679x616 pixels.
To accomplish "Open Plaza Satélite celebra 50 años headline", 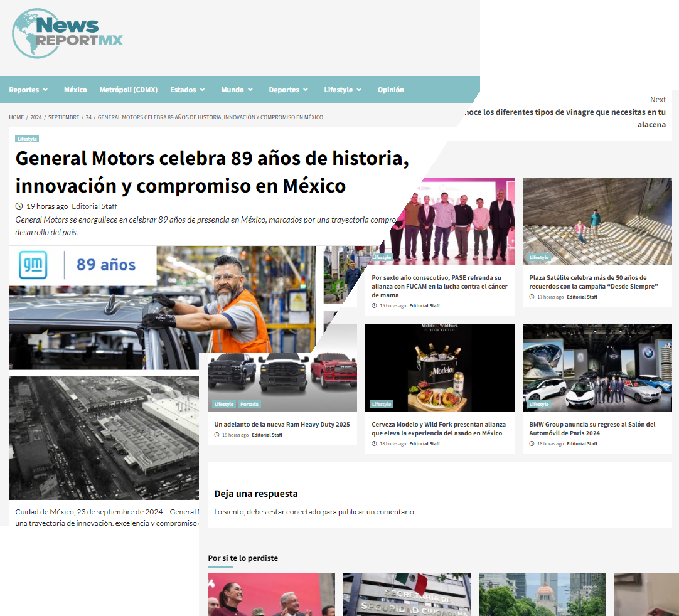I will (593, 282).
